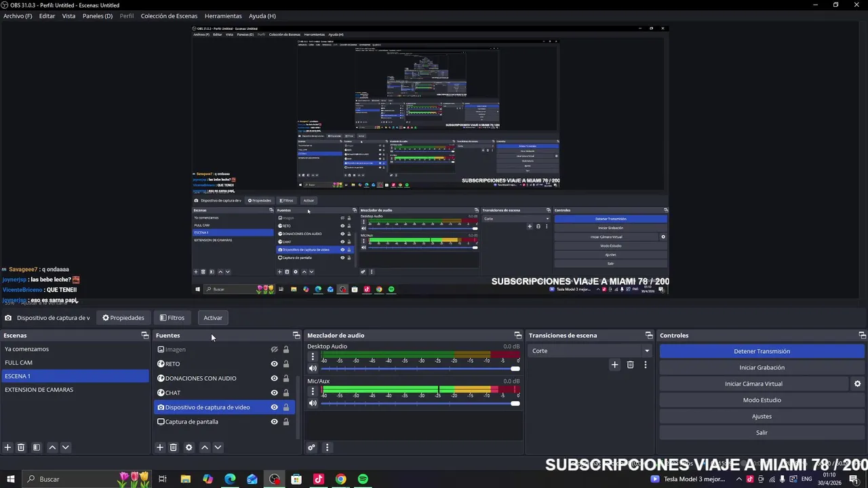Open Paneles menu
The width and height of the screenshot is (868, 488).
(x=98, y=16)
